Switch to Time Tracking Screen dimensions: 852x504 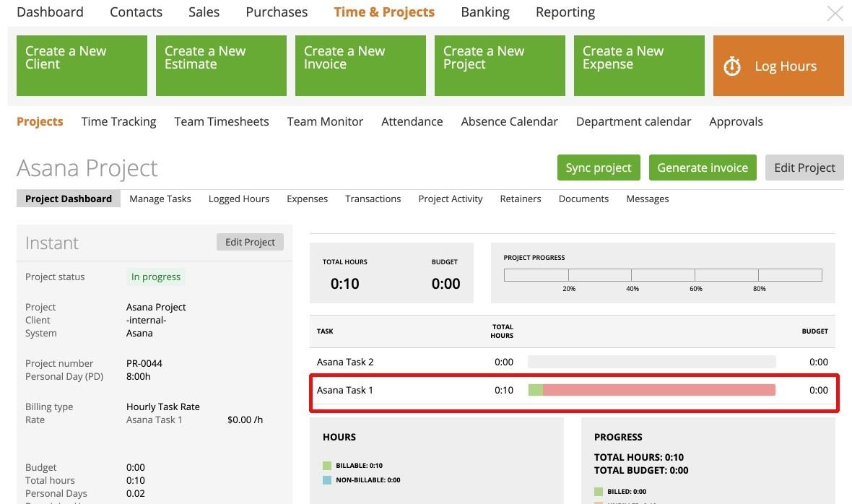[118, 121]
